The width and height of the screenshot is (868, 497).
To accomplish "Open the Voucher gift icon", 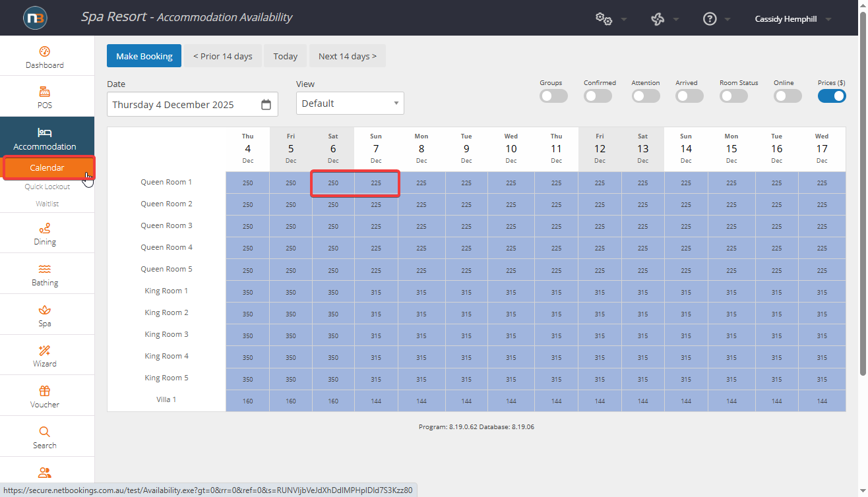I will coord(45,392).
